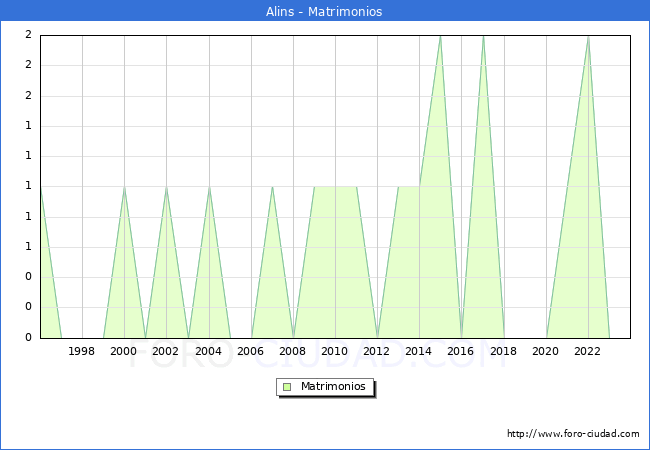Open the foro-ciudad.com URL link
Screen dimensions: 650x450
pyautogui.click(x=573, y=434)
